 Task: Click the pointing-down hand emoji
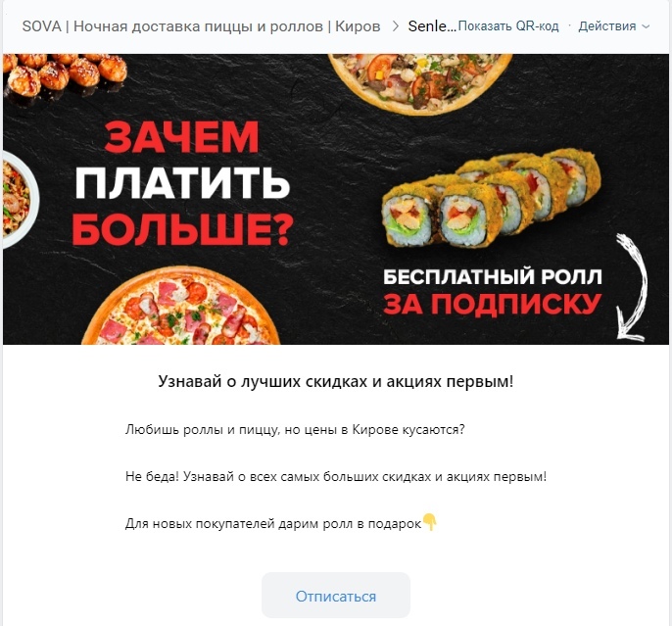pyautogui.click(x=429, y=522)
